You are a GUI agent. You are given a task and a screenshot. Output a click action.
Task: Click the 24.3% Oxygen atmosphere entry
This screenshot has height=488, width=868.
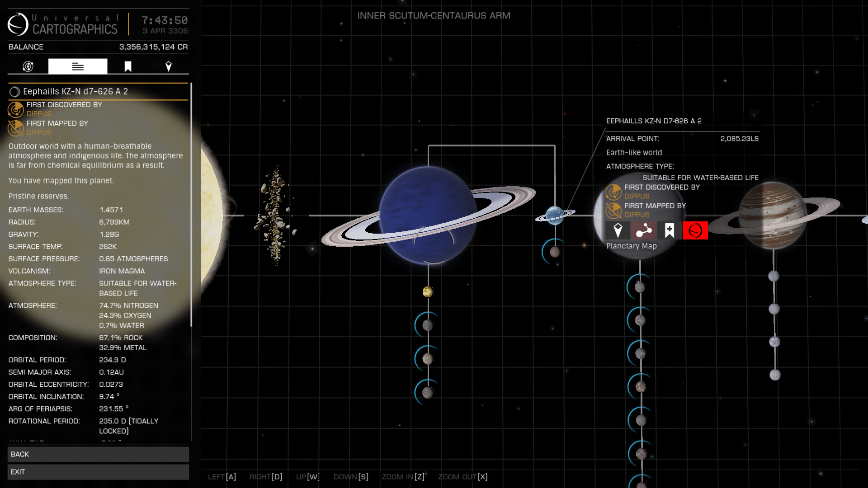[125, 315]
